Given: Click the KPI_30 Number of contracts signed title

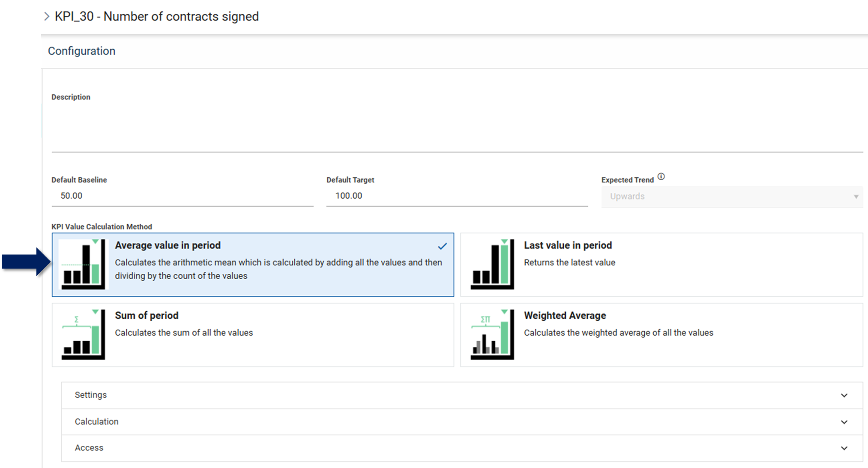Looking at the screenshot, I should 157,16.
